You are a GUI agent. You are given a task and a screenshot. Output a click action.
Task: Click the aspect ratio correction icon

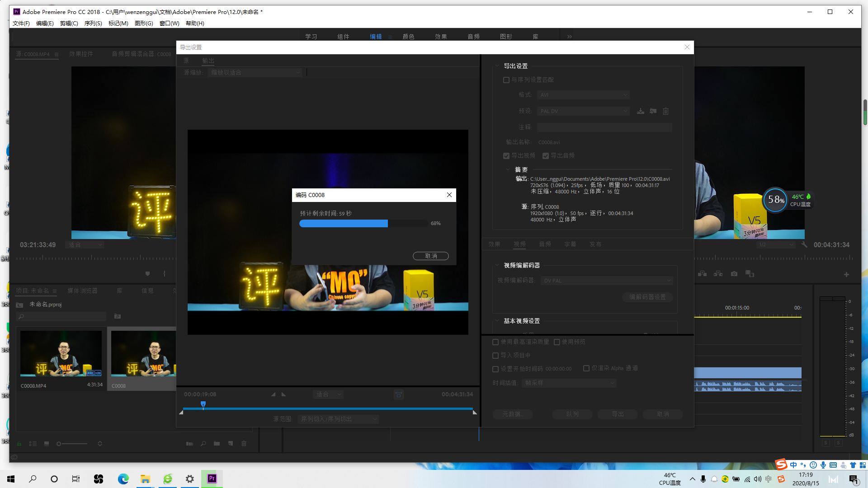pos(398,394)
